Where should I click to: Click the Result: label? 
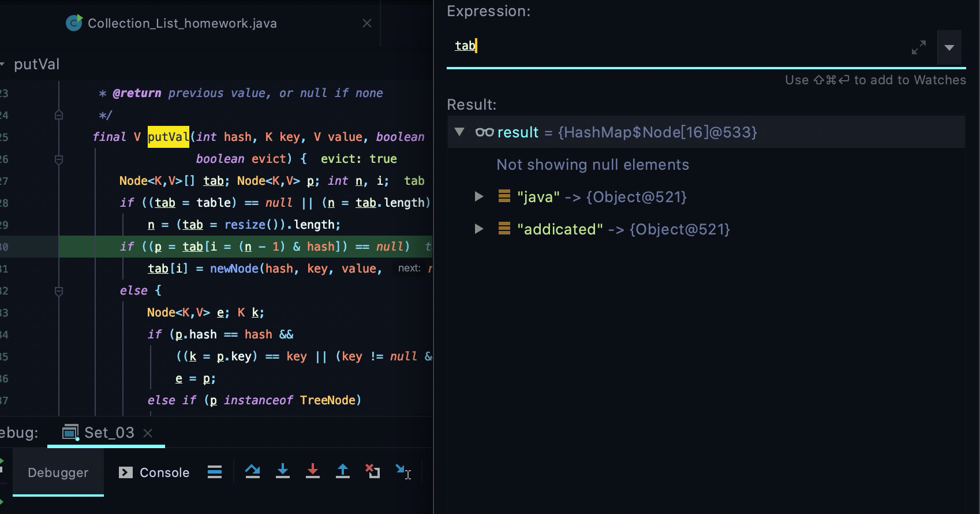(472, 105)
